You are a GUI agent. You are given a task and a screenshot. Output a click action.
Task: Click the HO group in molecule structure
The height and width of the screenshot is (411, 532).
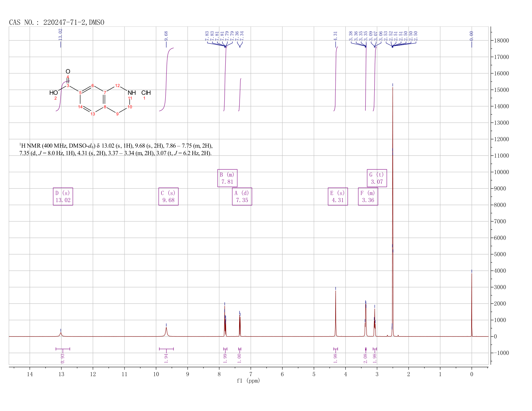[x=54, y=93]
